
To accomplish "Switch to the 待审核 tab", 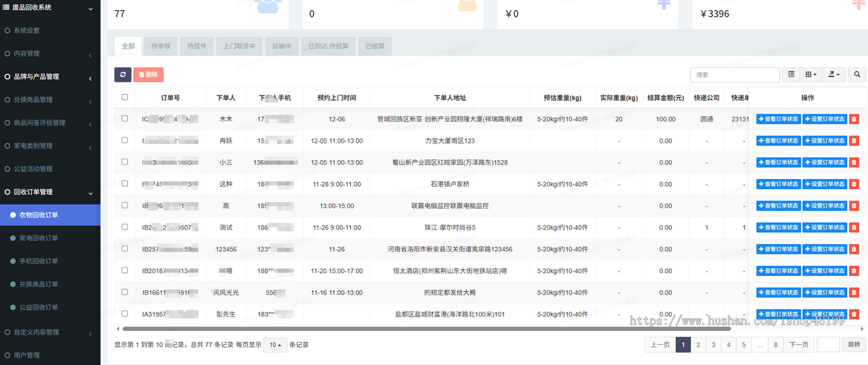I will [x=161, y=46].
